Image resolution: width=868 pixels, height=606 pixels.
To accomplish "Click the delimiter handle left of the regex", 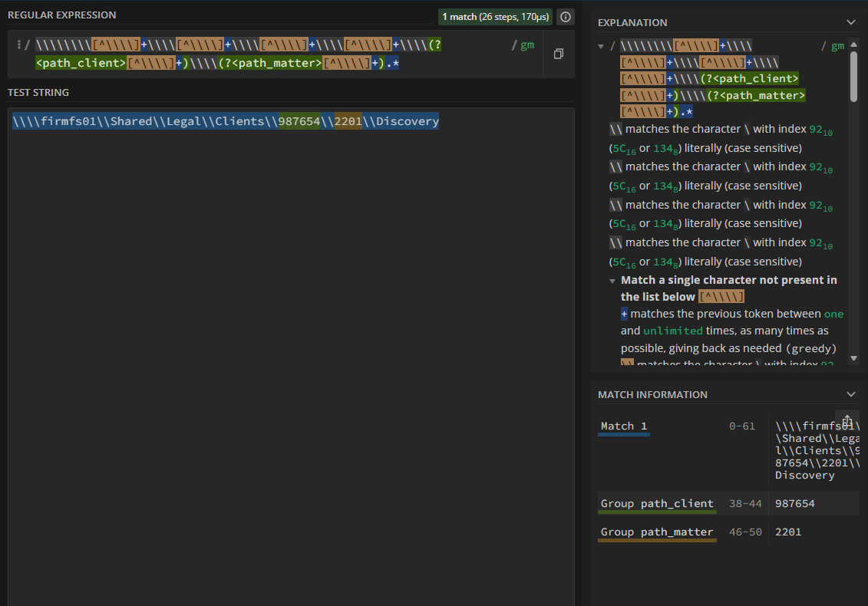I will [18, 45].
